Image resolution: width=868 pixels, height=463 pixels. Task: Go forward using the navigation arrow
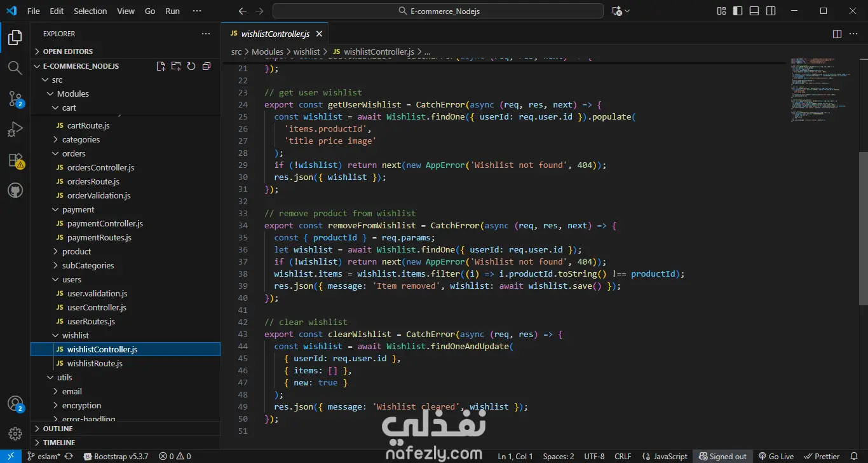point(259,11)
